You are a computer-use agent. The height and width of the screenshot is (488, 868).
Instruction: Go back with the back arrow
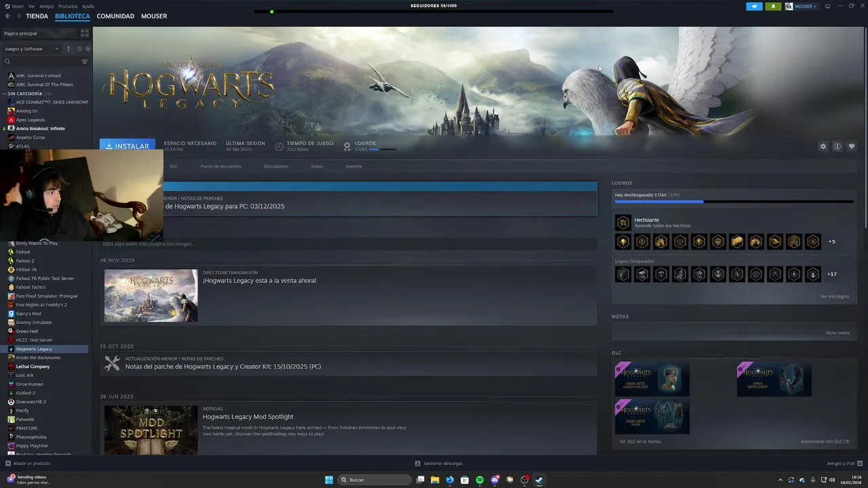click(7, 16)
